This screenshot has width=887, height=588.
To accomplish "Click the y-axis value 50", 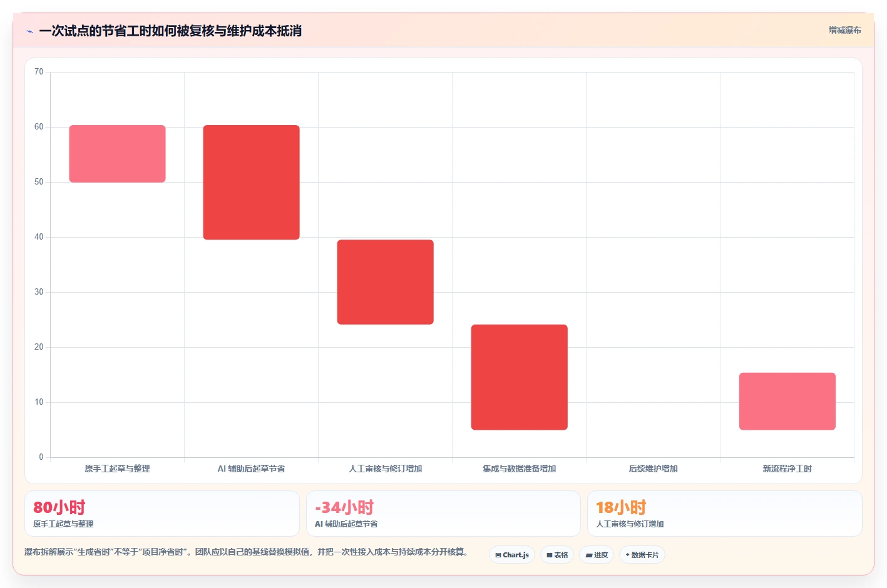I will click(x=39, y=182).
